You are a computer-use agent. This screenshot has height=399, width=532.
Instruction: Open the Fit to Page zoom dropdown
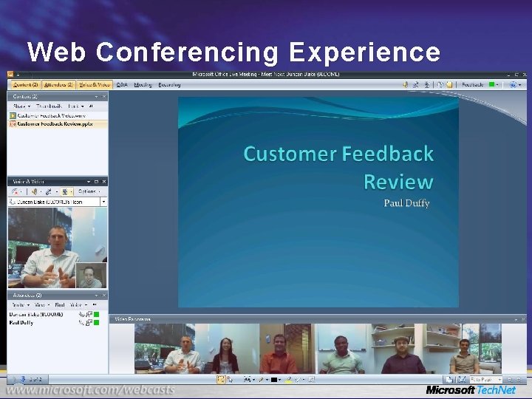tap(485, 380)
